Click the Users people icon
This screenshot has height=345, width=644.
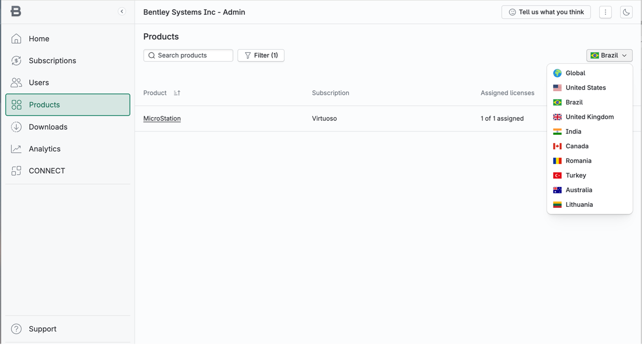16,82
